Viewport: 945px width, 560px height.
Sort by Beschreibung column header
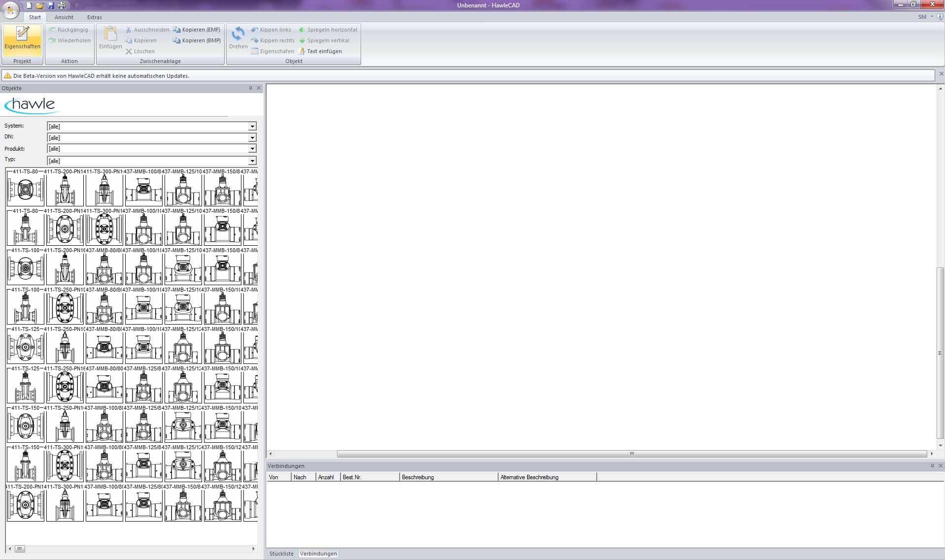click(448, 477)
